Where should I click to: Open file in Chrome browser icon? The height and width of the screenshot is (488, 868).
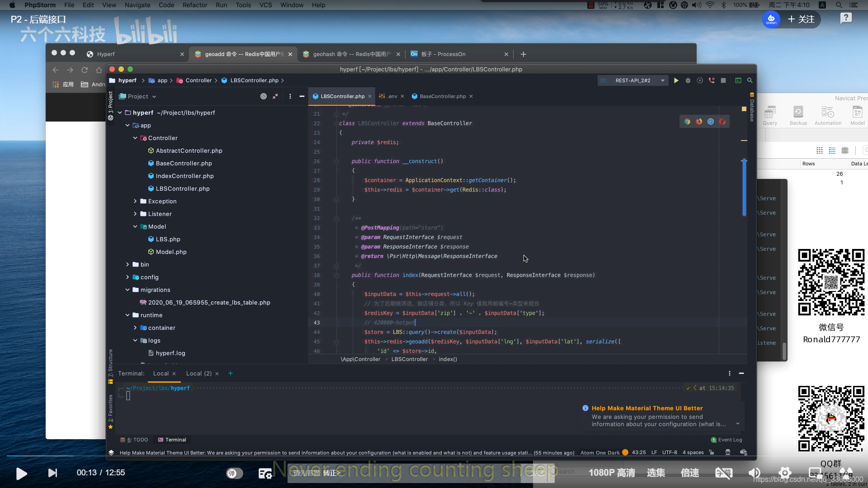point(687,122)
